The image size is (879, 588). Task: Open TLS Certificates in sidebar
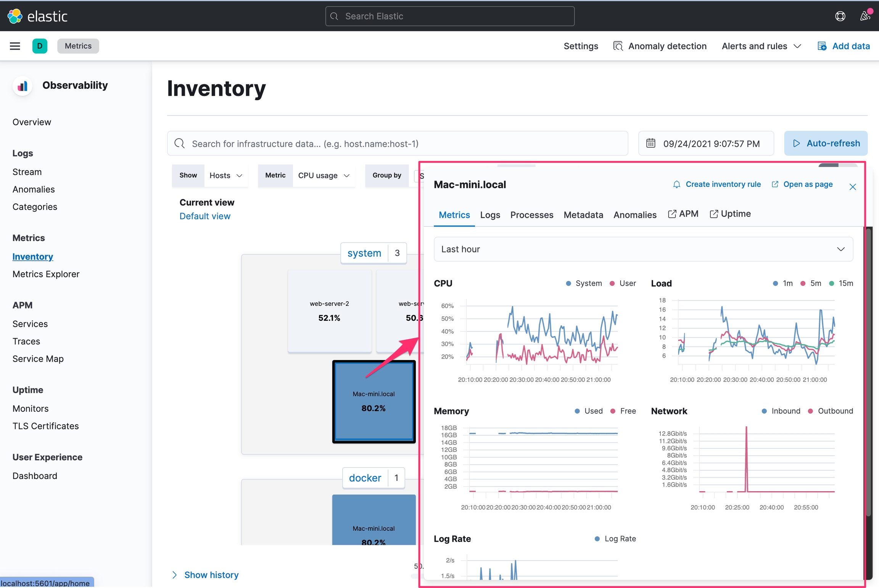[x=45, y=426]
